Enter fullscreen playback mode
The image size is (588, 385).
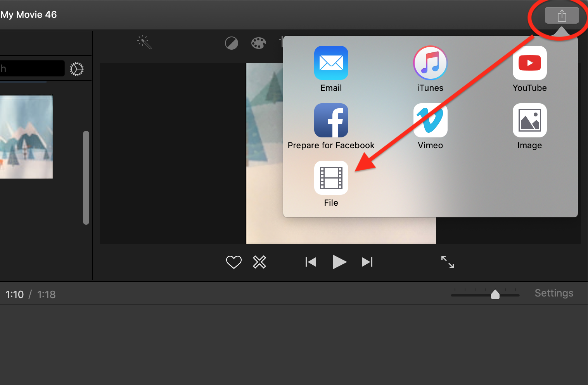448,262
